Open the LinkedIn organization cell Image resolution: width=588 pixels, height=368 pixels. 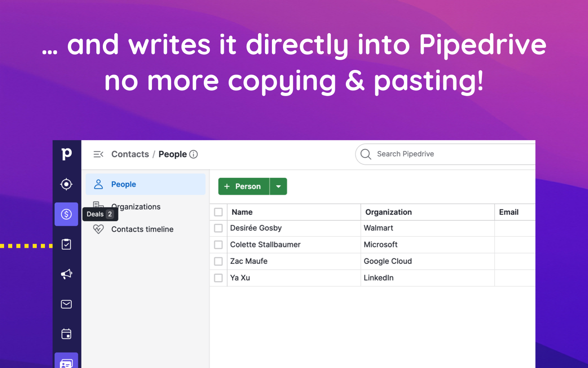pos(379,278)
